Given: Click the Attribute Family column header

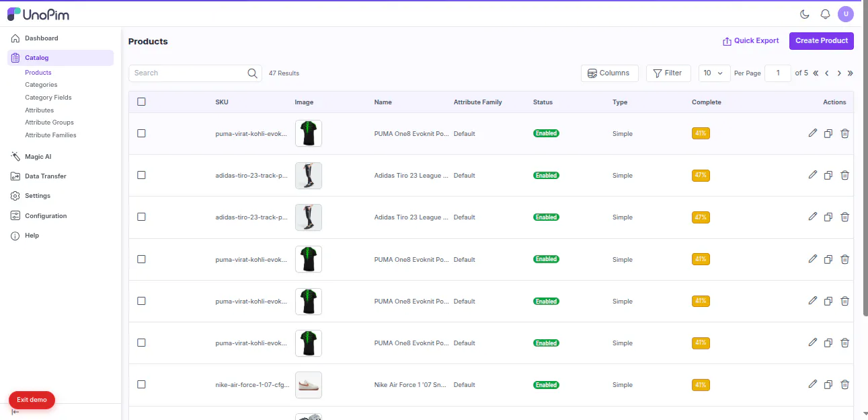Looking at the screenshot, I should (478, 102).
